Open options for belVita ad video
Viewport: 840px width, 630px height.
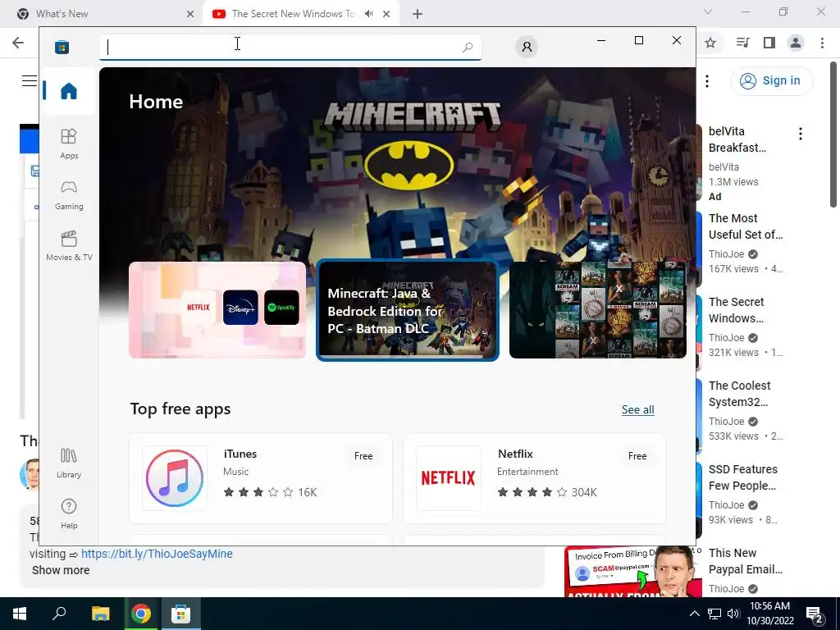[x=801, y=134]
